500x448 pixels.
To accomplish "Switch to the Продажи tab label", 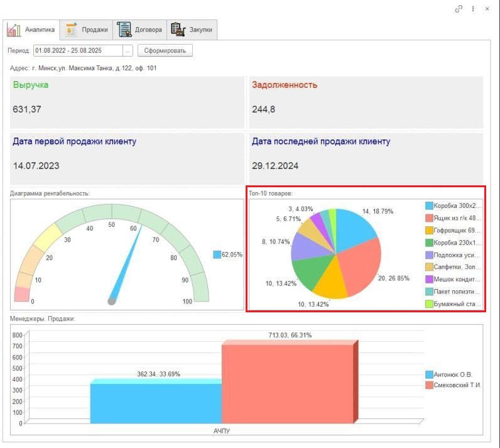I will pos(95,30).
